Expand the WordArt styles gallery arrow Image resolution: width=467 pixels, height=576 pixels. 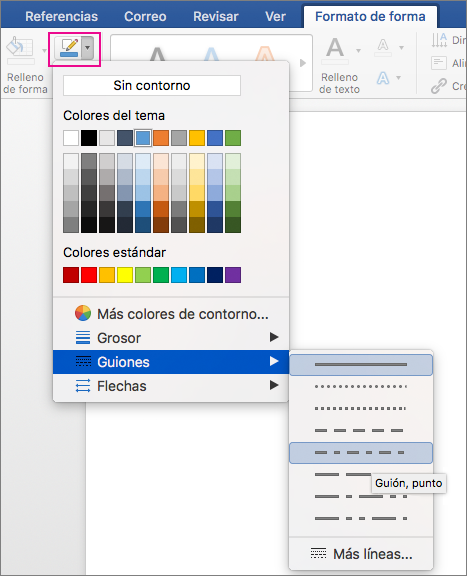coord(303,63)
